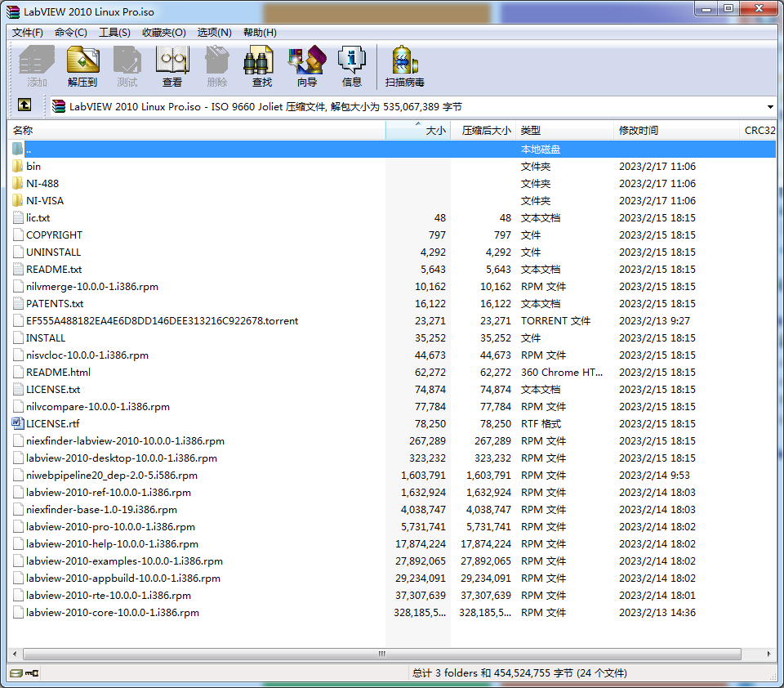Select the LICENSE.txt file name
The height and width of the screenshot is (688, 784).
point(53,389)
